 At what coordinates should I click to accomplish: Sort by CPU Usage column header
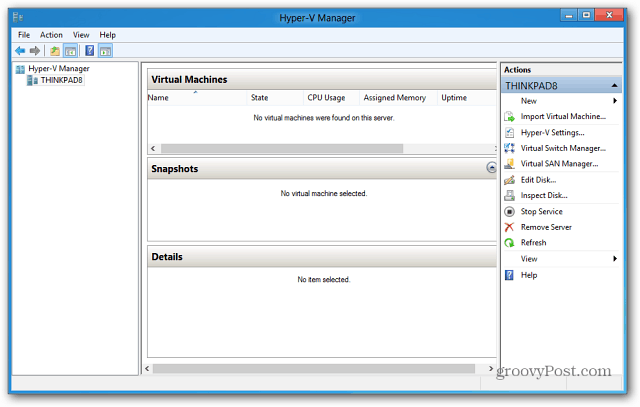pyautogui.click(x=331, y=98)
